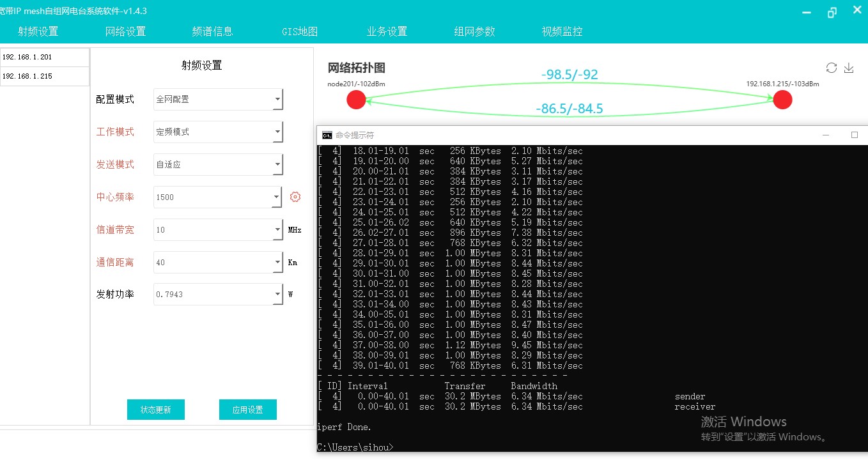Click the 应用设置 button

pos(248,410)
